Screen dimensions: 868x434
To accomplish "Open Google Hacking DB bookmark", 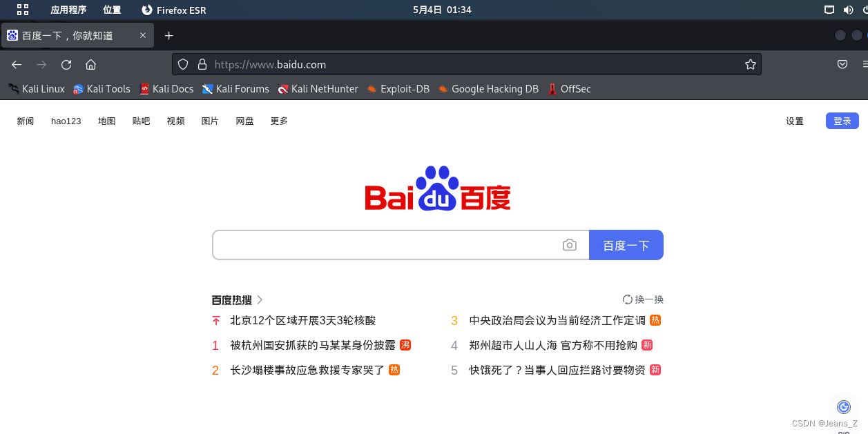I will (488, 88).
